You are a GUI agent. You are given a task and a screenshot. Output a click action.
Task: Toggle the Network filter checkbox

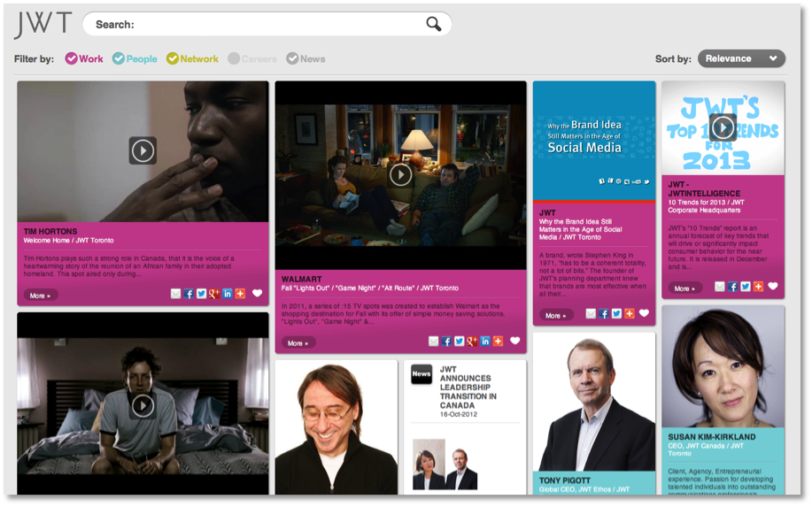tap(172, 59)
